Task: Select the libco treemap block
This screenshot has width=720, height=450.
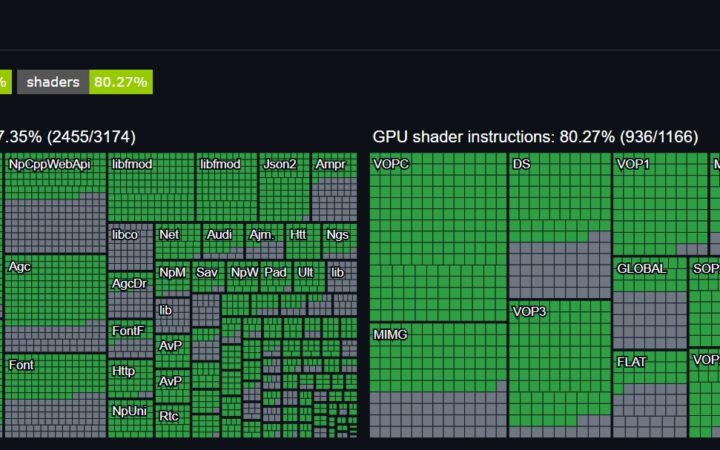Action: [130, 247]
